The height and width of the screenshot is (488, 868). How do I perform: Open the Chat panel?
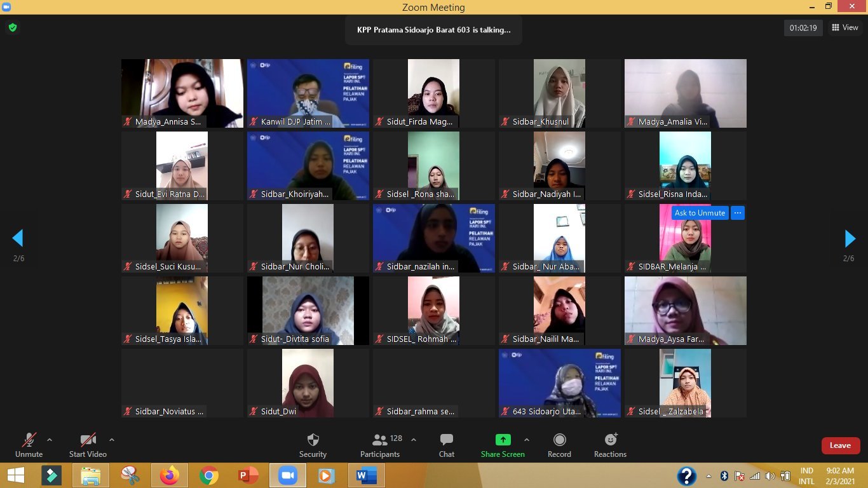pyautogui.click(x=446, y=445)
